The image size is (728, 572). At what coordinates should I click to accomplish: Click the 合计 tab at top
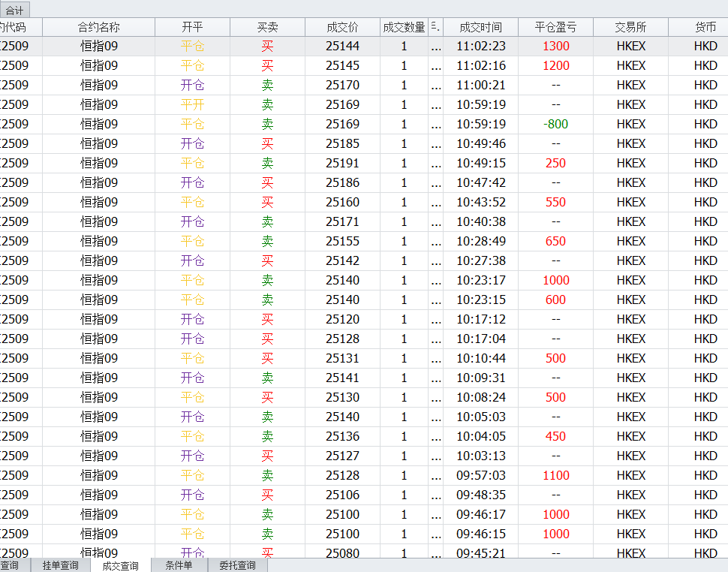pos(14,10)
